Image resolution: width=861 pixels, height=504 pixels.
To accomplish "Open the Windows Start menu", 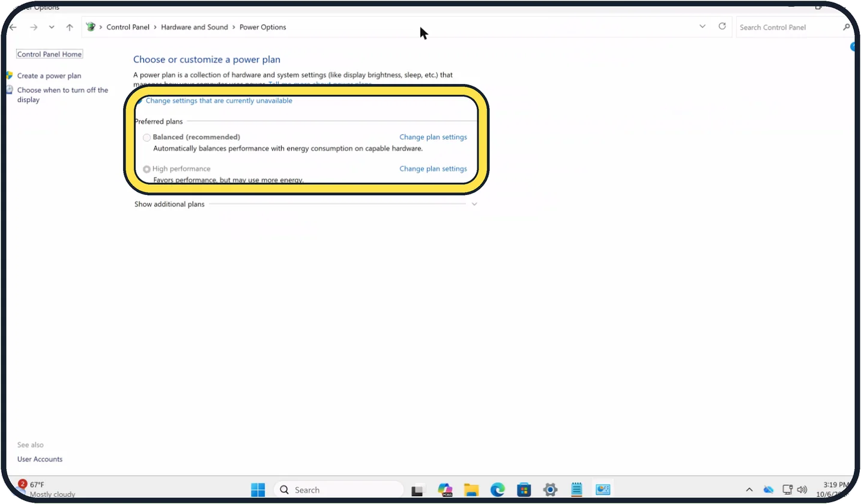I will (258, 490).
